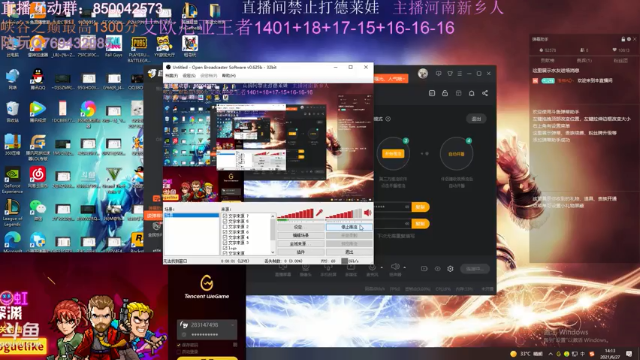The image size is (640, 360).
Task: Click the 设定 button in OBS
Action: [x=301, y=227]
